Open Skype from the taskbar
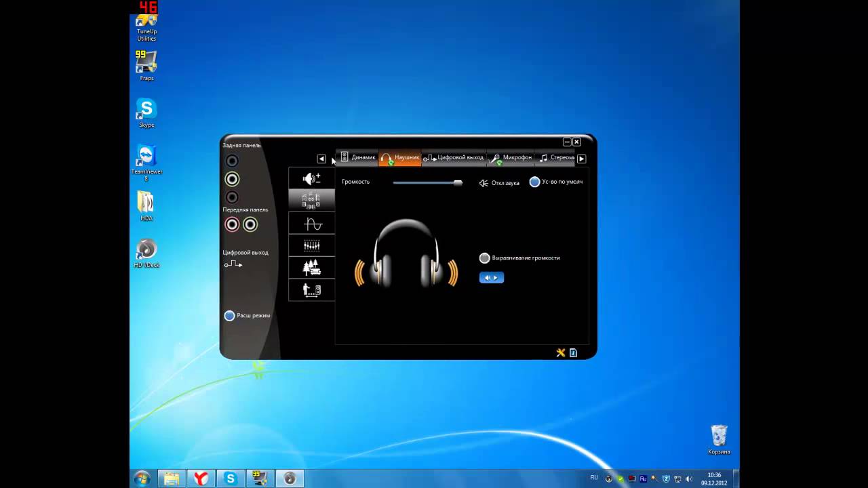Viewport: 868px width, 488px height. (x=231, y=479)
